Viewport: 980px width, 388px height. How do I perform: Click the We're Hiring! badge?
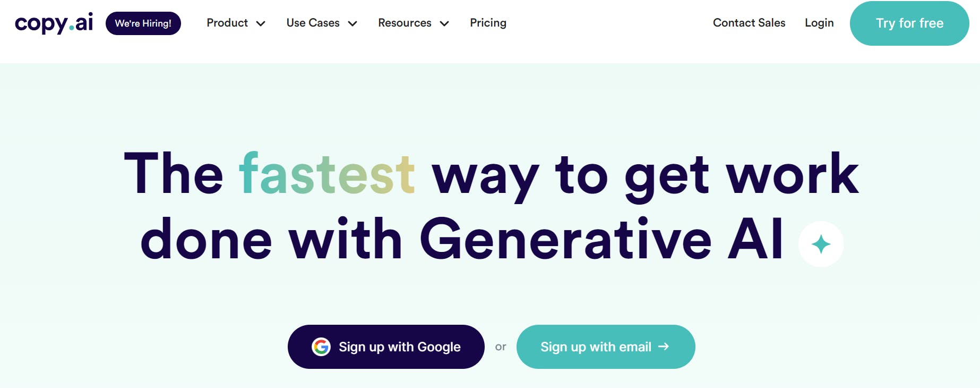coord(143,23)
